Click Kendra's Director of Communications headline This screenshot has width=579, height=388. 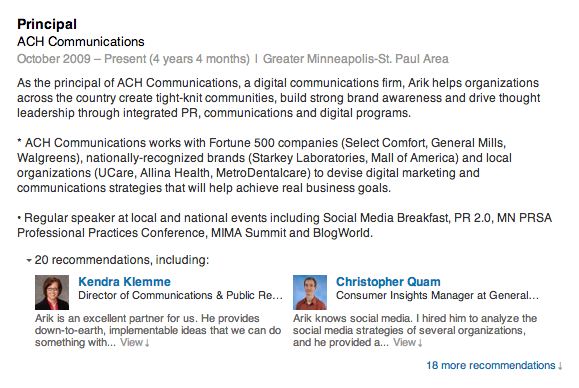(x=181, y=295)
